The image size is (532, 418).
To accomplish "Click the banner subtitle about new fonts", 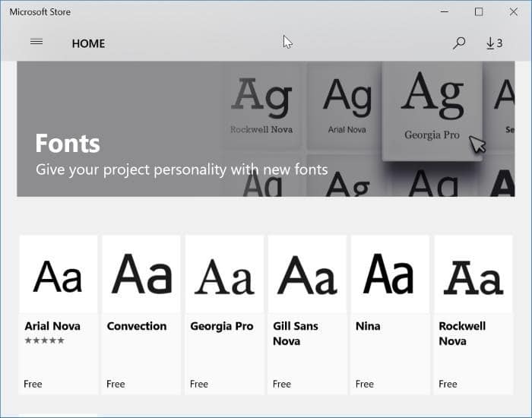I will tap(182, 169).
